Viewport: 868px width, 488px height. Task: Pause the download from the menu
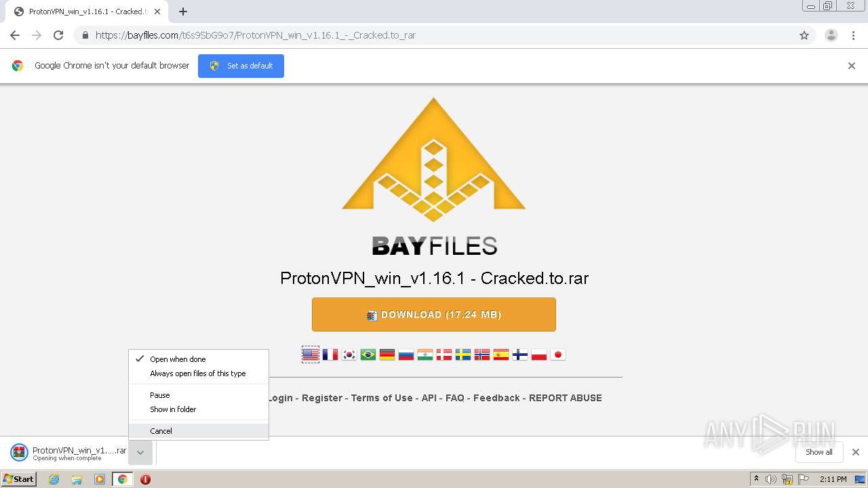tap(199, 395)
